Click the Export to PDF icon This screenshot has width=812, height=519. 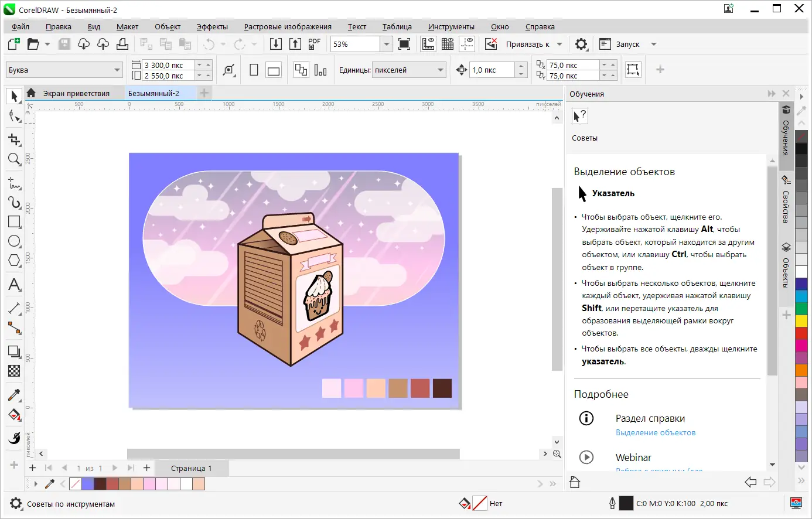(x=315, y=45)
